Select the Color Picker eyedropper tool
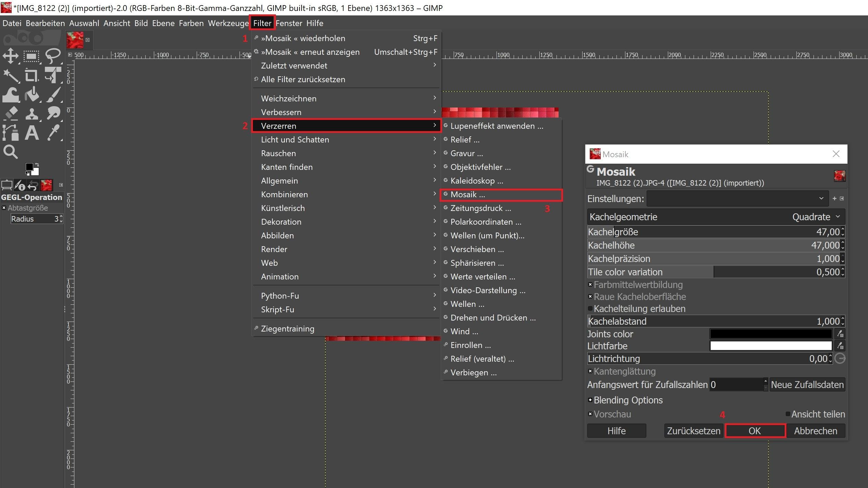 53,133
